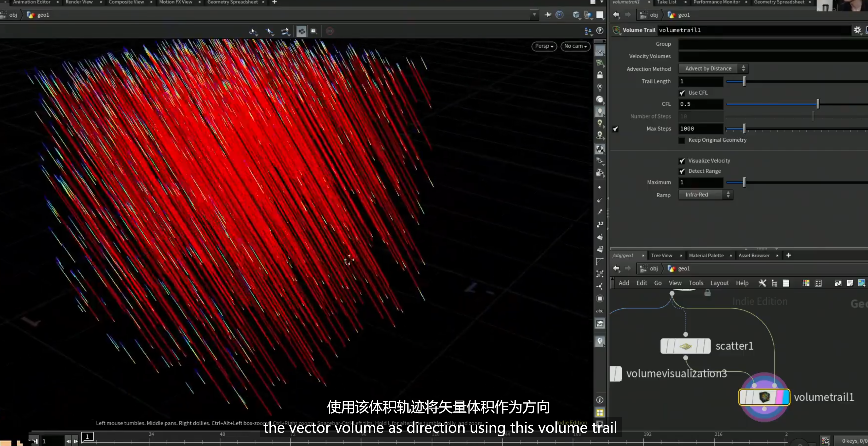Uncheck Visualize Velocity option

(682, 161)
